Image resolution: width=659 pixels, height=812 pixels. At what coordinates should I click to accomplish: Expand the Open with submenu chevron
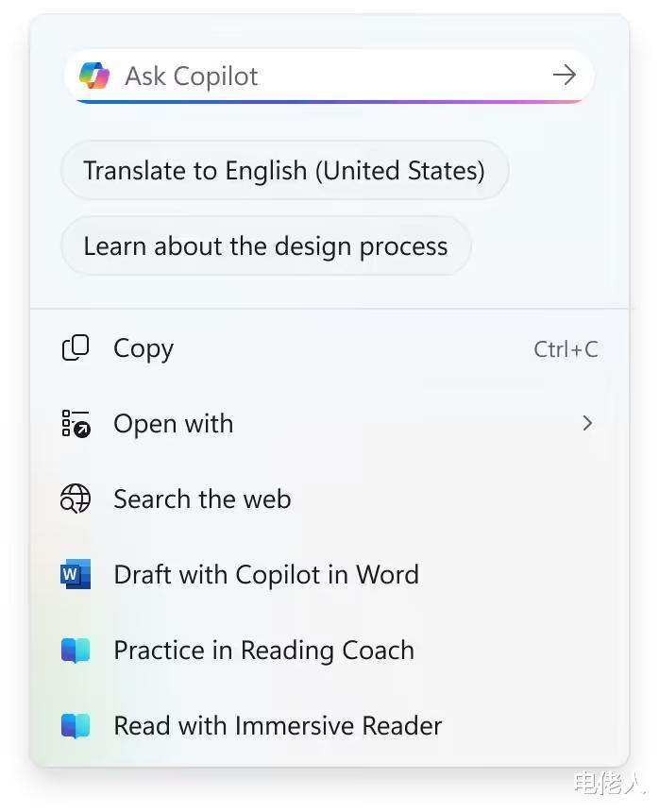(587, 424)
